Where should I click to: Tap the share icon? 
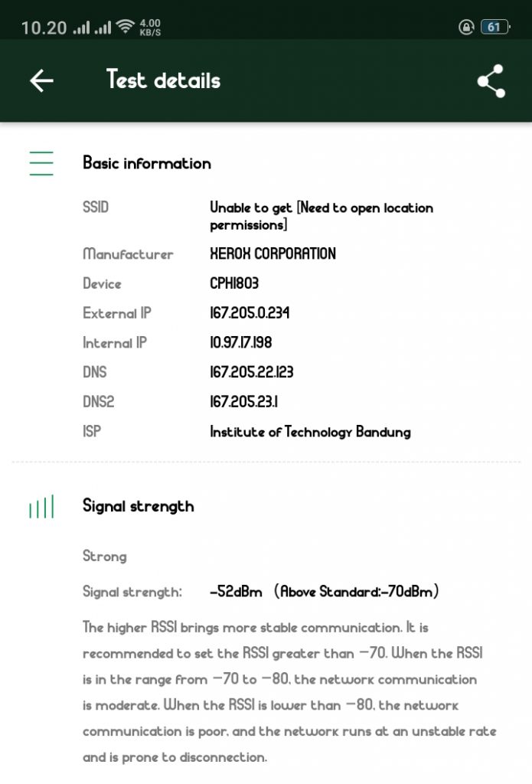click(491, 80)
